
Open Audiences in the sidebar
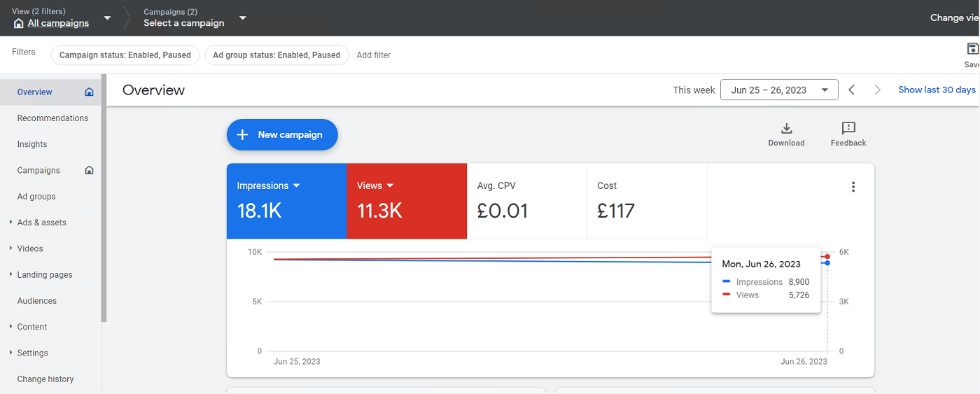point(37,301)
